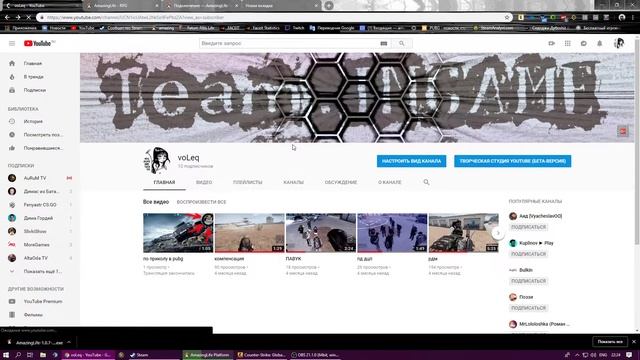Click НАСТРОИТЬ ВИД КАНАЛА button
Image resolution: width=640 pixels, height=360 pixels.
coord(411,161)
